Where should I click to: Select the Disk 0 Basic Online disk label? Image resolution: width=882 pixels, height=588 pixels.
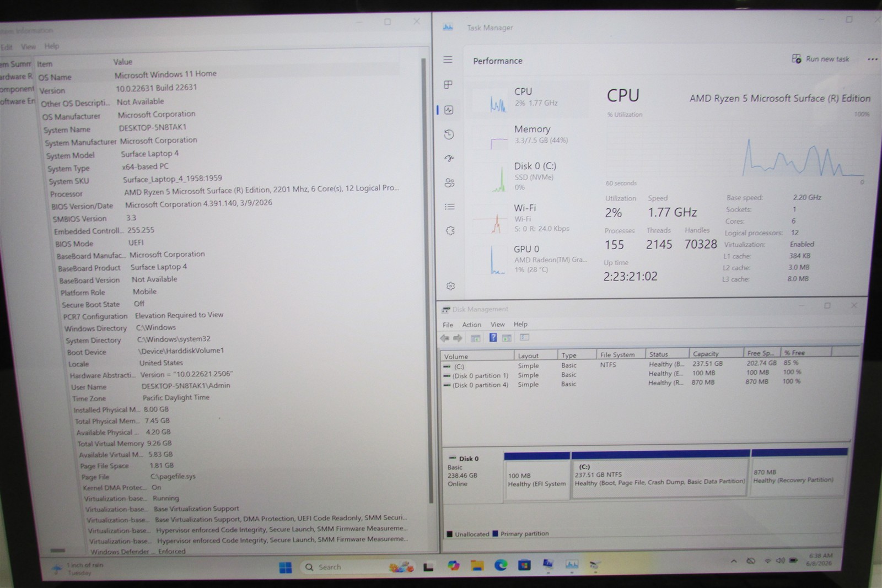click(x=472, y=475)
